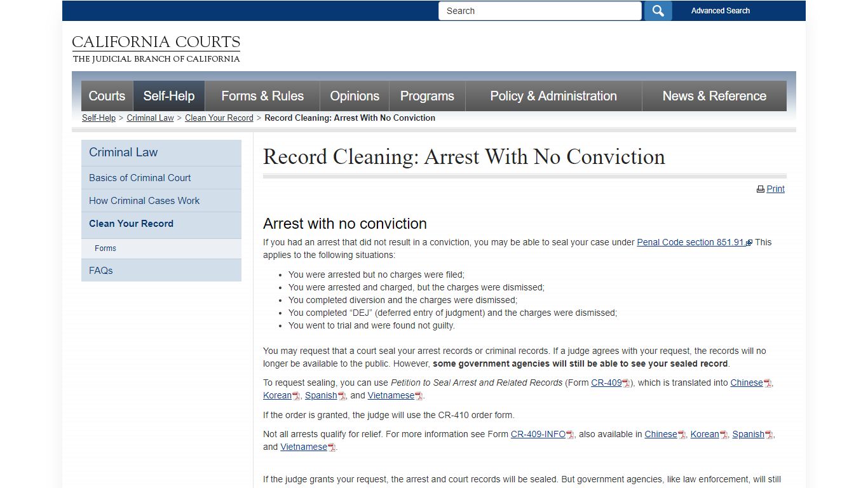The width and height of the screenshot is (868, 488).
Task: Click the PDF icon next to Spanish
Action: coord(341,395)
